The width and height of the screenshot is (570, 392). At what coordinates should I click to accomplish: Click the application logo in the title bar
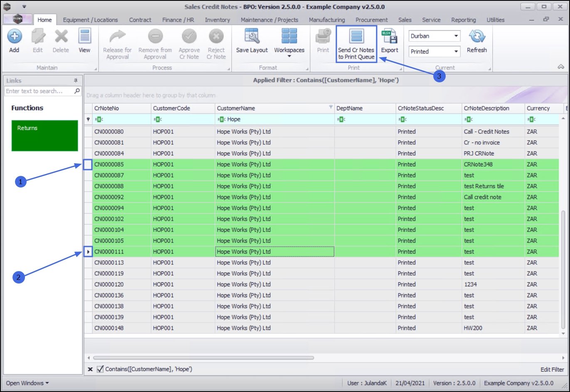pos(7,7)
